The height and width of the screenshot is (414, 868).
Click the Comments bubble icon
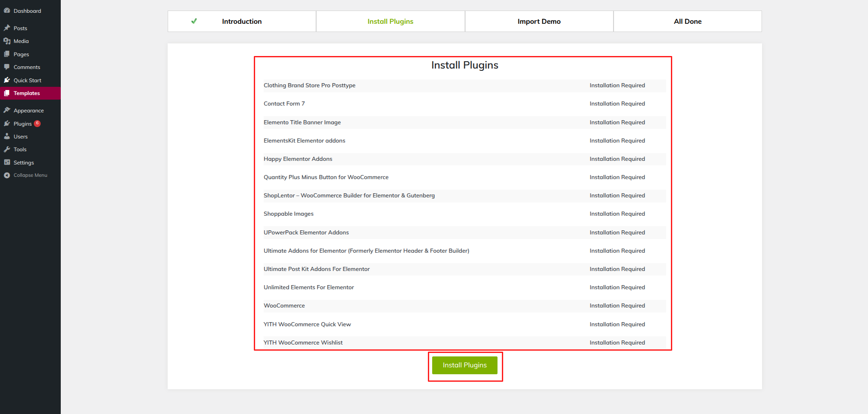click(7, 67)
